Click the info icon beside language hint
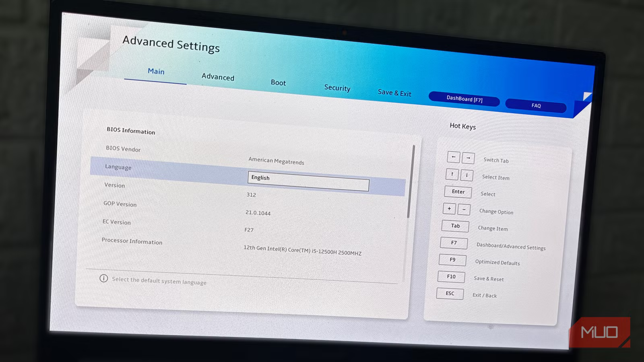 tap(103, 278)
